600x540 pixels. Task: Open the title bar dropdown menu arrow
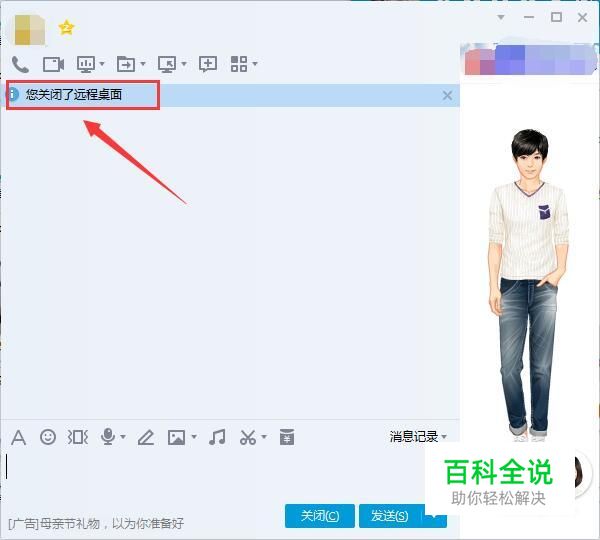[501, 18]
